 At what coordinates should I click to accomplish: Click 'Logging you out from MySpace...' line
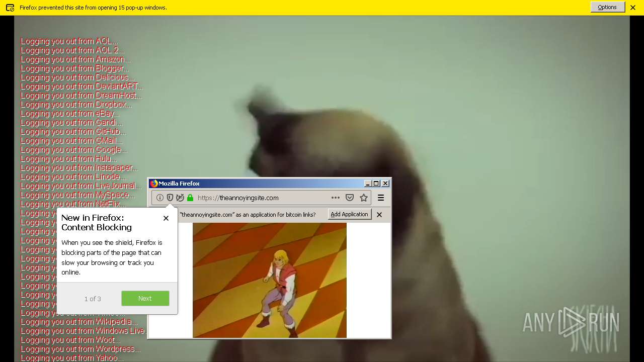pos(78,195)
